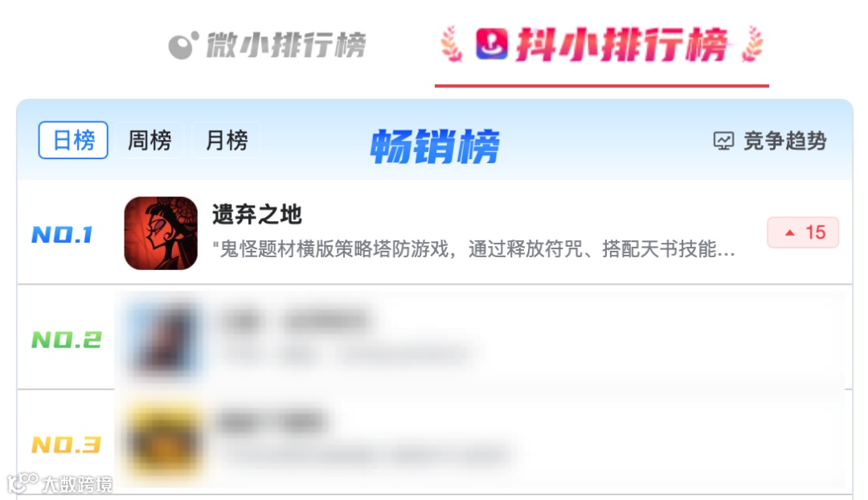Click the rank-up 15 badge

803,232
